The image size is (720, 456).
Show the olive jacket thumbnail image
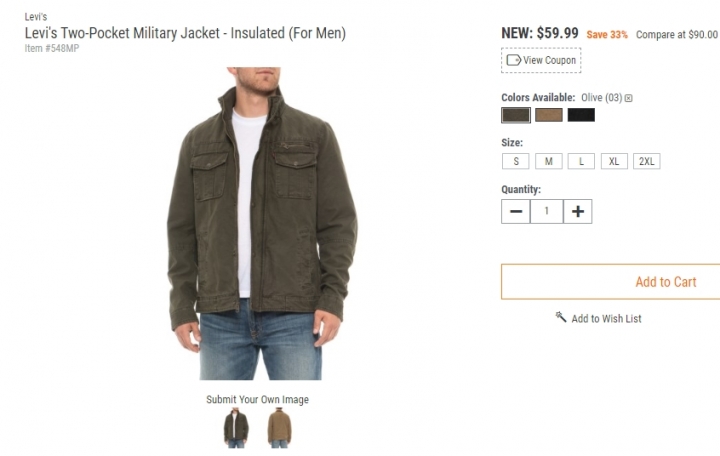point(236,427)
